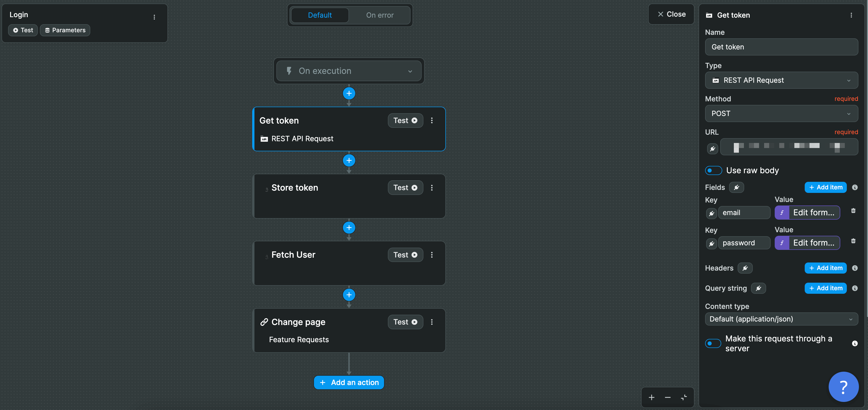Open the kebab menu on the Store token action
The width and height of the screenshot is (868, 410).
[432, 188]
